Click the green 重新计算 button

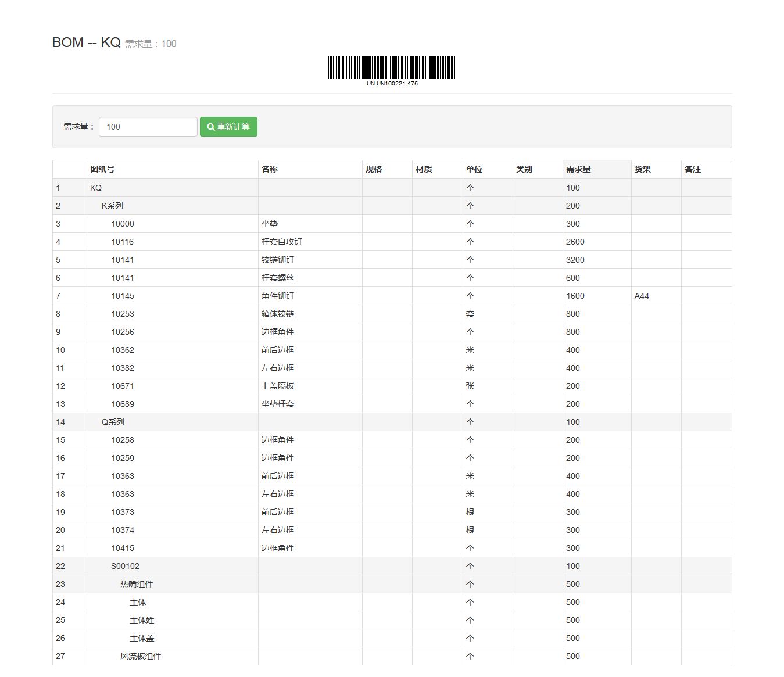(x=228, y=127)
